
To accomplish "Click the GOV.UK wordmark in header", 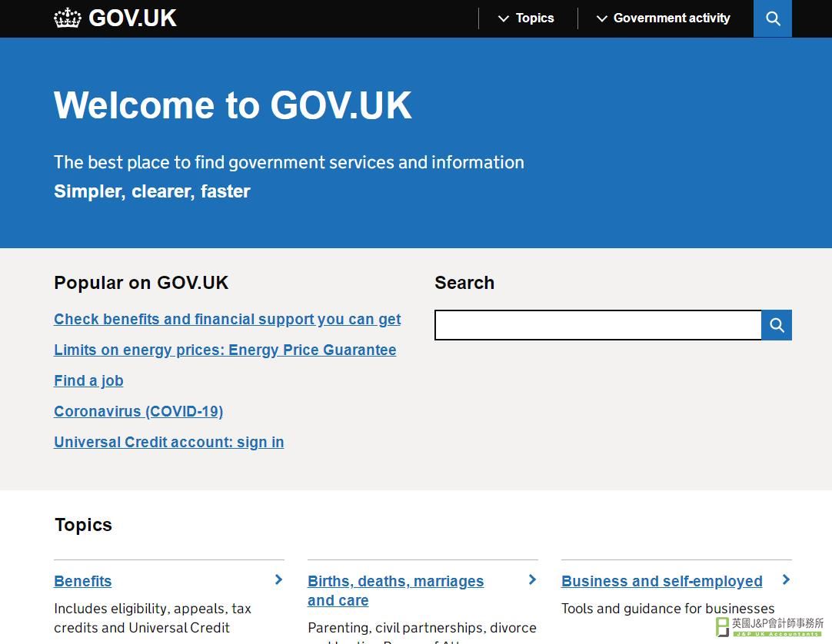I will coord(133,18).
